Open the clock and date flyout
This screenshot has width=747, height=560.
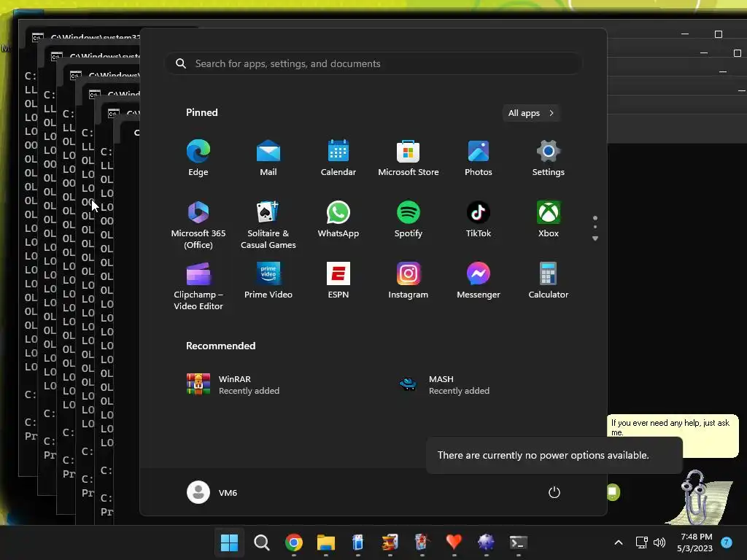pos(695,542)
